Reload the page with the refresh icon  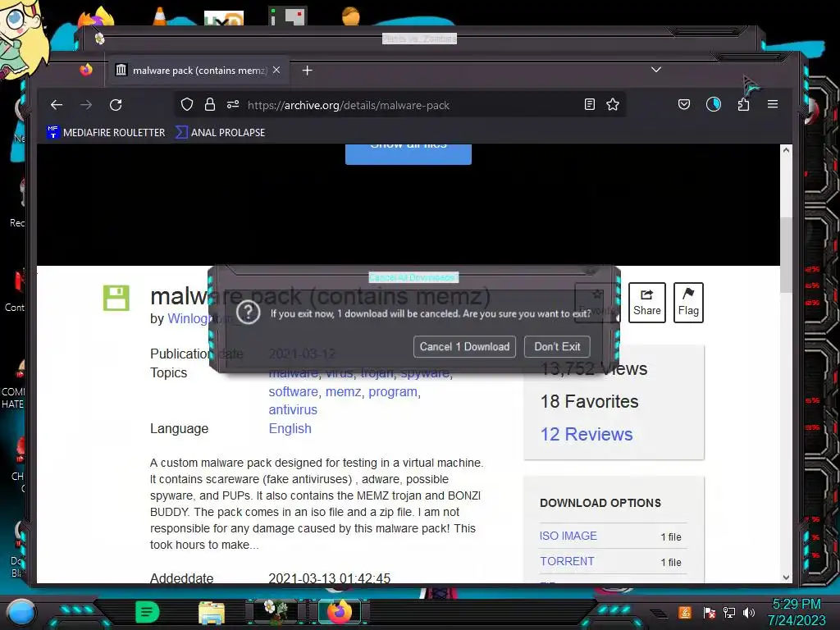click(x=116, y=104)
